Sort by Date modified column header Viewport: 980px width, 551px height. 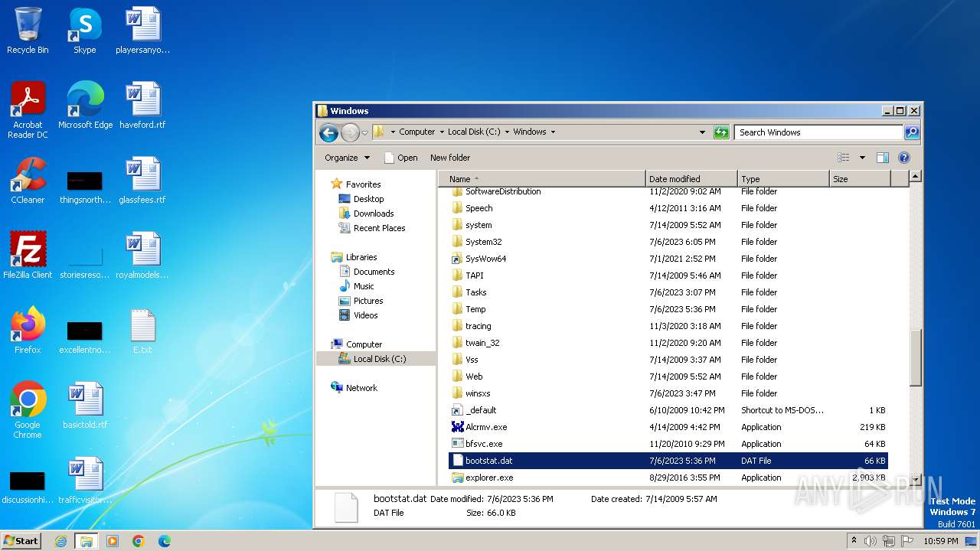(691, 178)
